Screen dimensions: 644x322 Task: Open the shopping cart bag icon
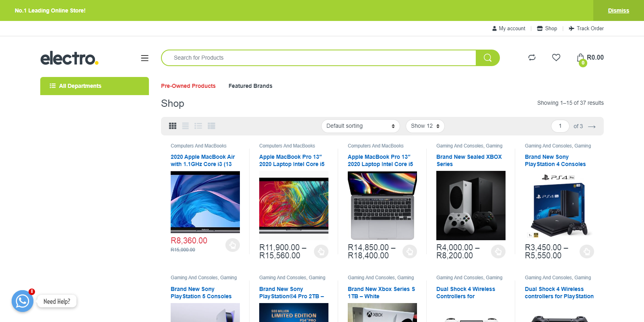[580, 58]
